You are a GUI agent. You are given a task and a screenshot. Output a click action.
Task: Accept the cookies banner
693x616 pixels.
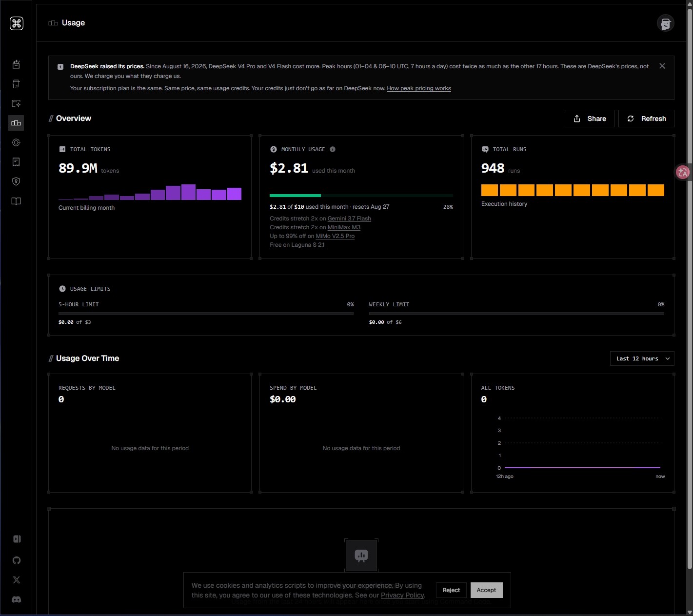tap(486, 590)
